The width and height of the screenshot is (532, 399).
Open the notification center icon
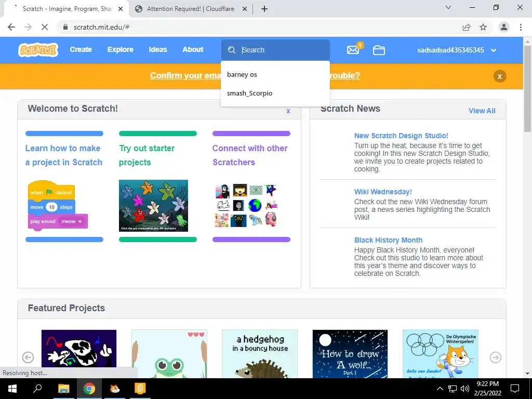tap(515, 389)
